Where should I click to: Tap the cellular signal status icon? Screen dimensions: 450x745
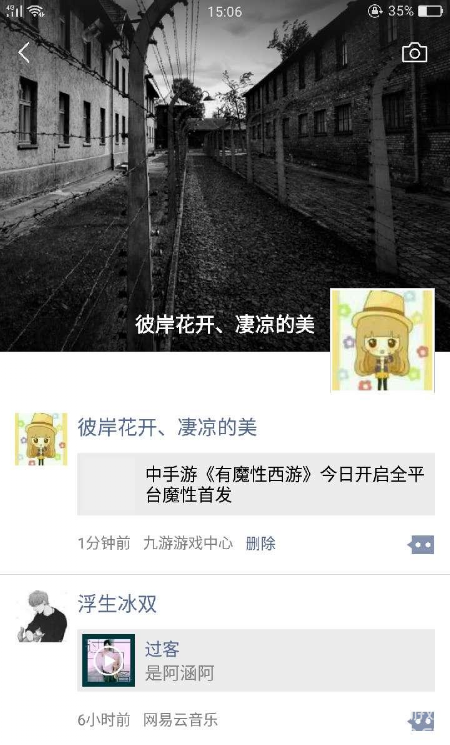pyautogui.click(x=14, y=11)
